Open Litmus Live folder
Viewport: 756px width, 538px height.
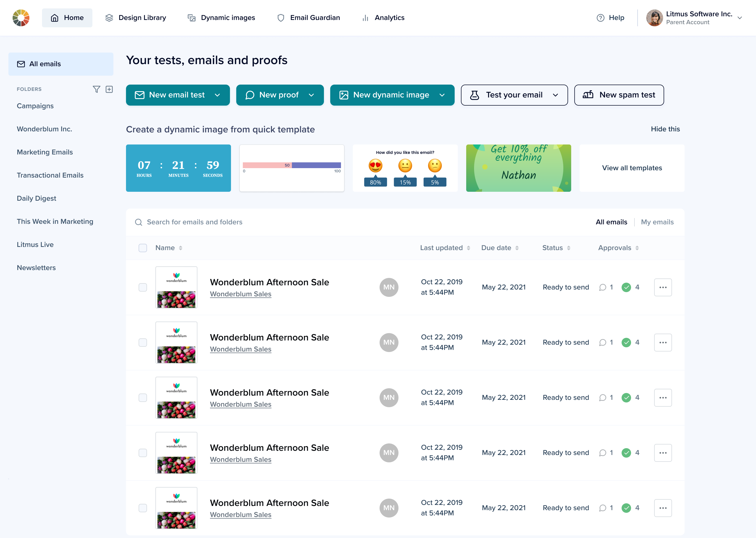tap(35, 245)
